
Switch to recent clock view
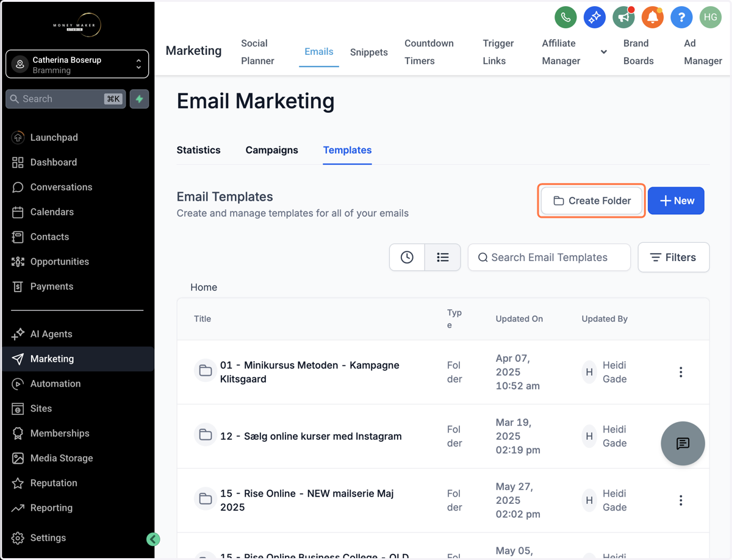(407, 257)
